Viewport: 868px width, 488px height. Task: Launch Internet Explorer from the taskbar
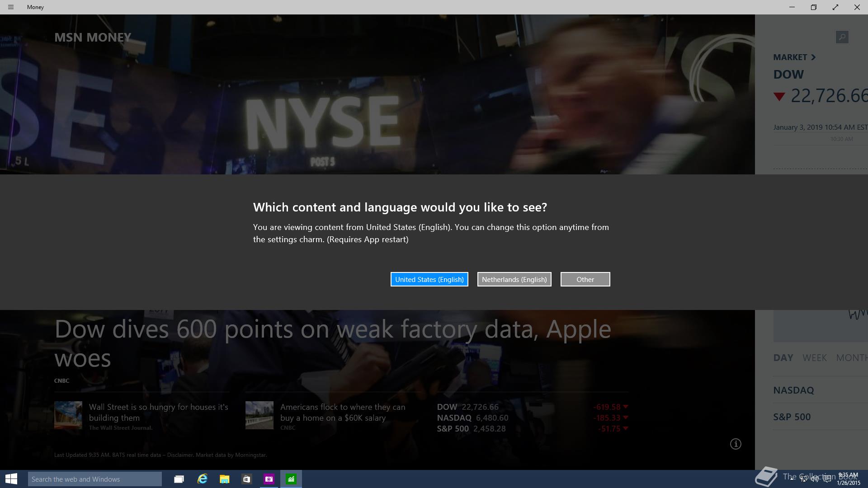202,479
